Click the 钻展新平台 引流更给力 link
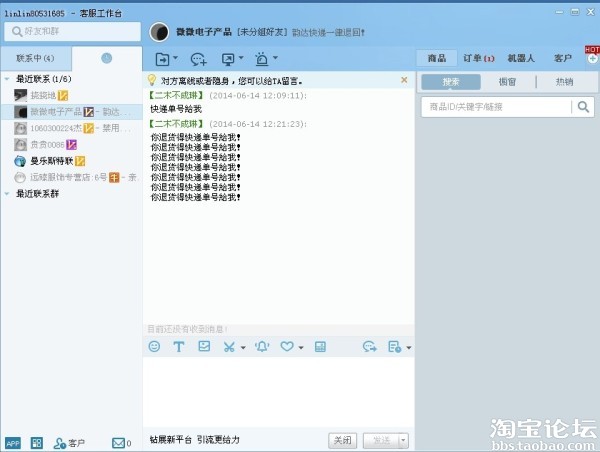Screen dimensions: 600x452 tap(195, 440)
